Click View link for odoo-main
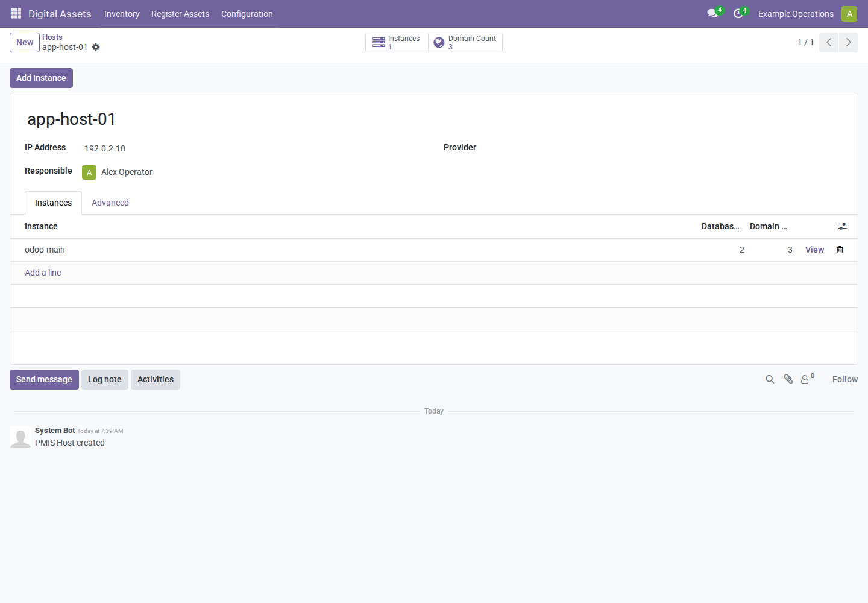 click(x=814, y=250)
